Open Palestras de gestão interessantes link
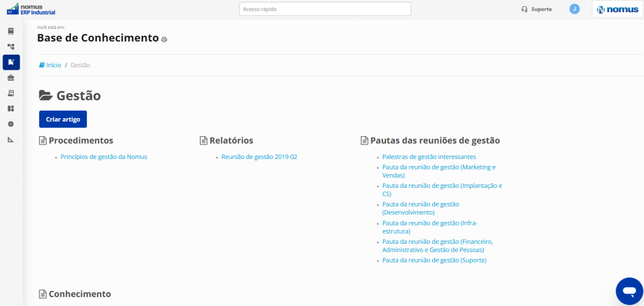Image resolution: width=644 pixels, height=306 pixels. coord(429,156)
